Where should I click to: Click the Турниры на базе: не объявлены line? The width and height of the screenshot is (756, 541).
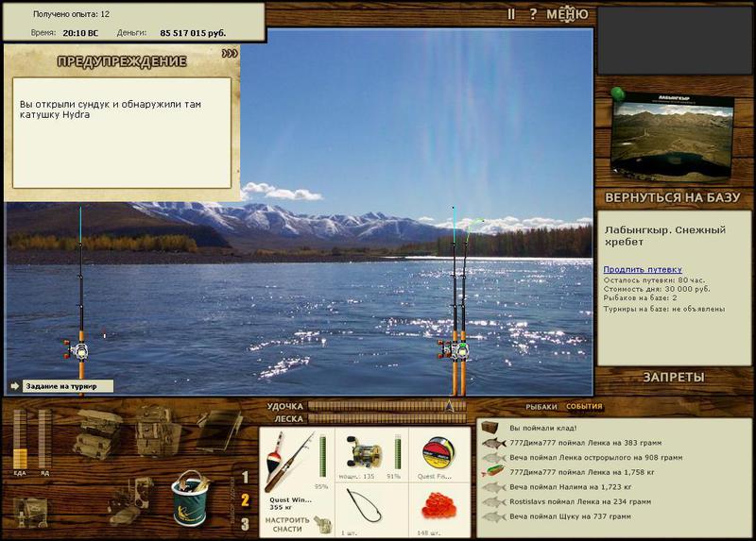click(x=664, y=309)
